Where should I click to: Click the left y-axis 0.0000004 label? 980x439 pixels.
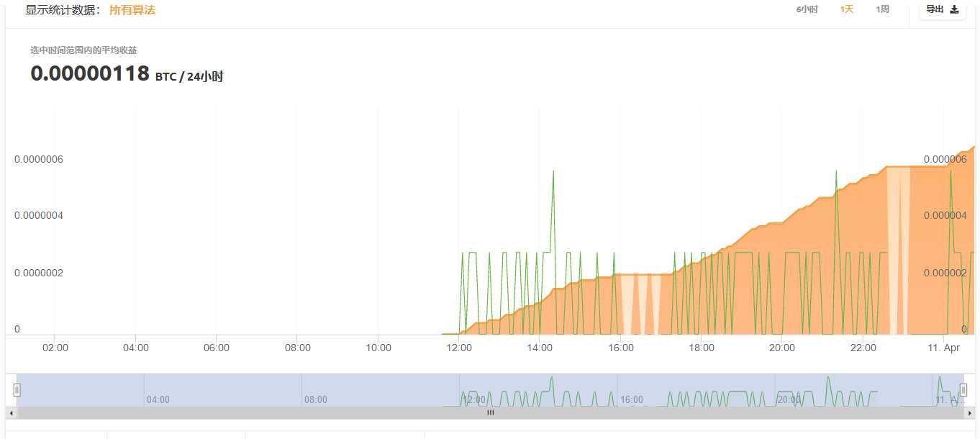click(39, 215)
